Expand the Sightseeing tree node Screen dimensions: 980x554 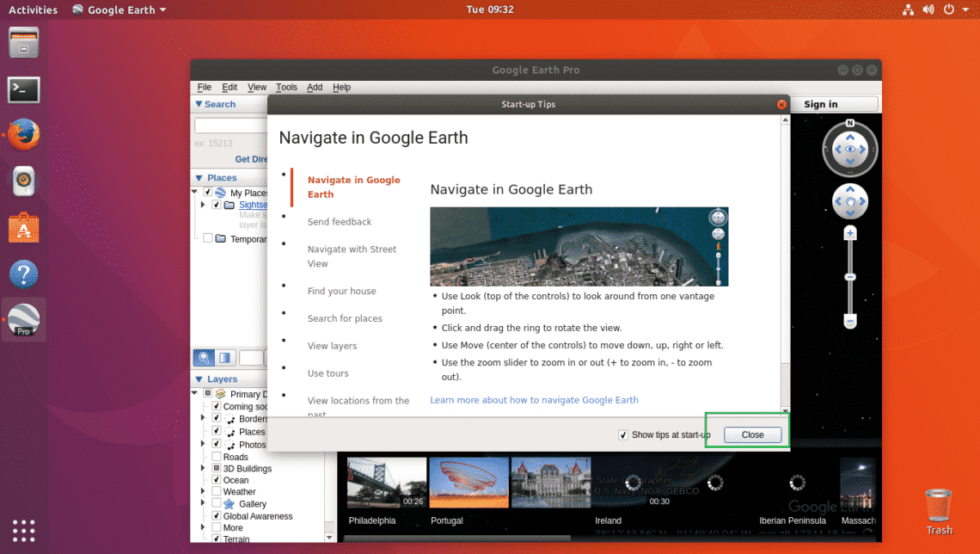(x=203, y=205)
